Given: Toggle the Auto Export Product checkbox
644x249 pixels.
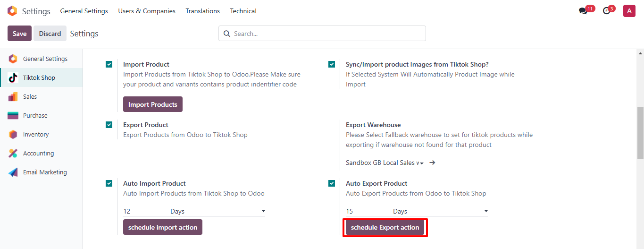Looking at the screenshot, I should (x=332, y=183).
